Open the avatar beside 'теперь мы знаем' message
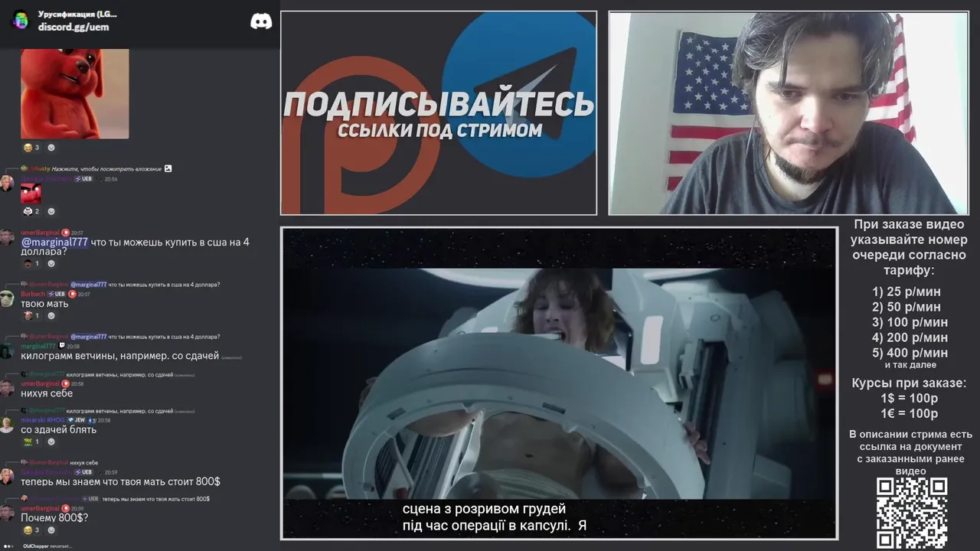The width and height of the screenshot is (980, 551). tap(7, 477)
